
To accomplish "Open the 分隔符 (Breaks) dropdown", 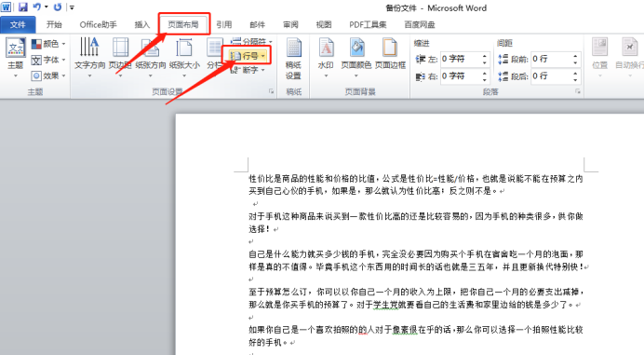I will click(251, 41).
